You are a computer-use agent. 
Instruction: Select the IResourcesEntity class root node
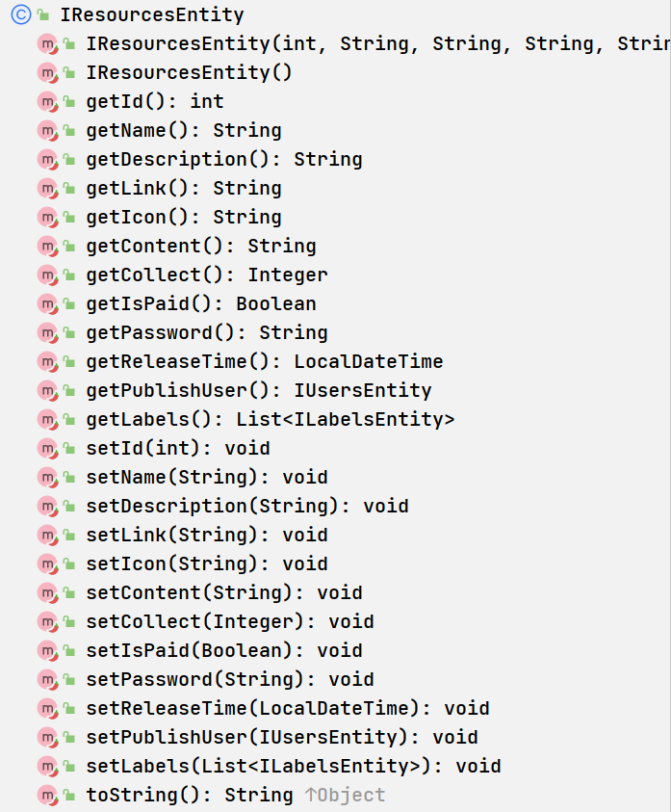coord(152,14)
